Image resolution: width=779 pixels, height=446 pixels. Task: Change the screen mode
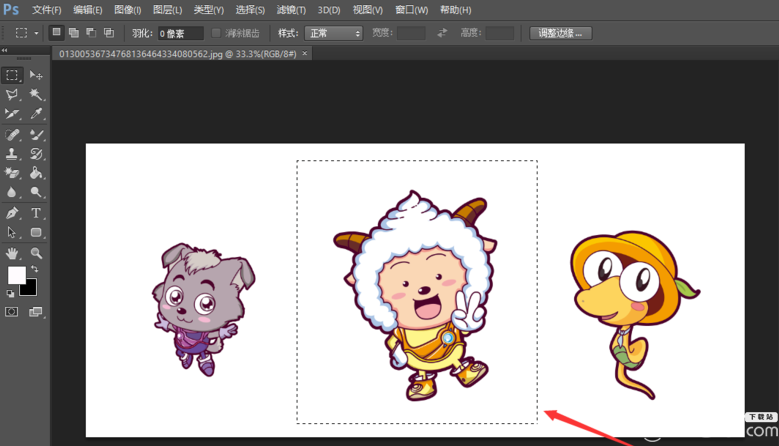pos(36,312)
